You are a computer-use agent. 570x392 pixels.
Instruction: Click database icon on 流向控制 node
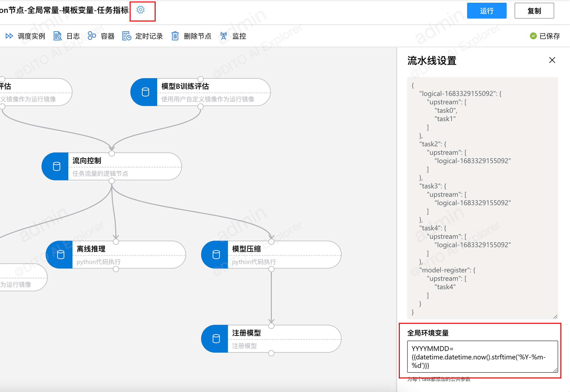pyautogui.click(x=57, y=166)
